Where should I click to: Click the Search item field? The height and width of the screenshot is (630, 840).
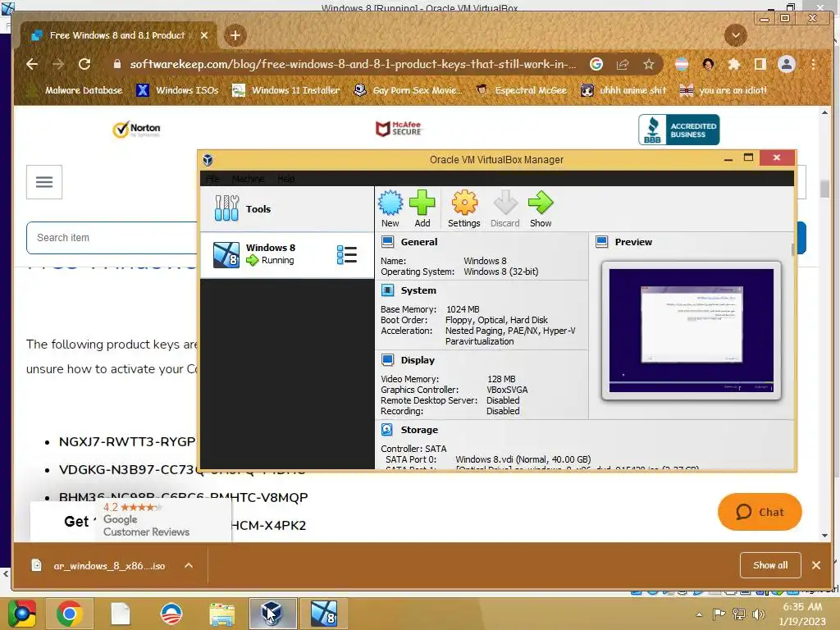point(112,238)
